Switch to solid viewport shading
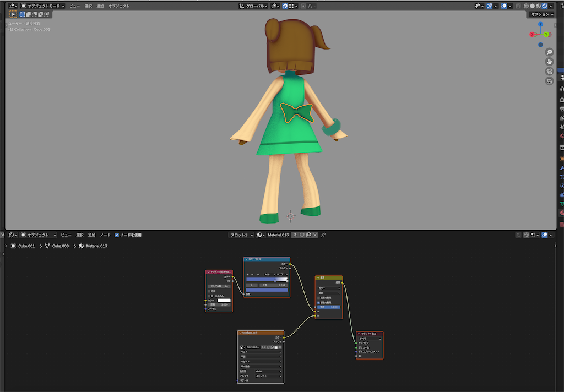This screenshot has height=392, width=564. click(533, 6)
